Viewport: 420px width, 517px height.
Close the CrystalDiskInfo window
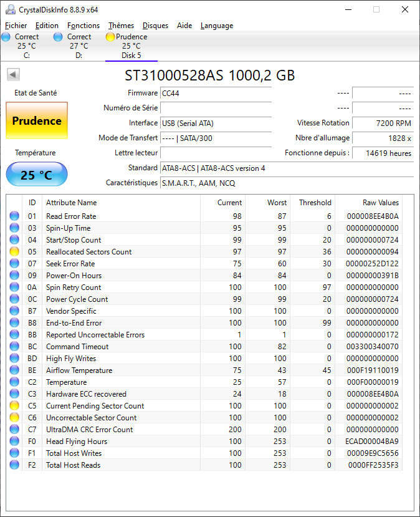point(405,9)
